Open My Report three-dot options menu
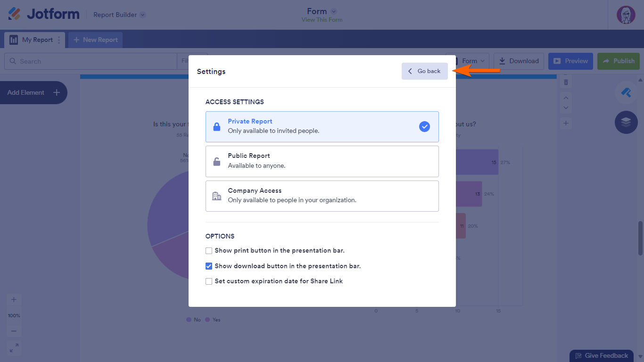This screenshot has height=362, width=644. pyautogui.click(x=59, y=40)
